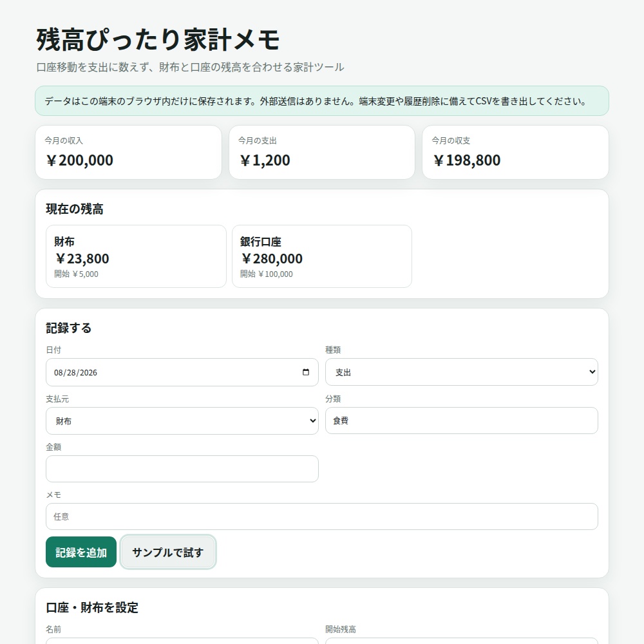Open the calendar picker icon in date field
The height and width of the screenshot is (644, 644).
click(305, 372)
